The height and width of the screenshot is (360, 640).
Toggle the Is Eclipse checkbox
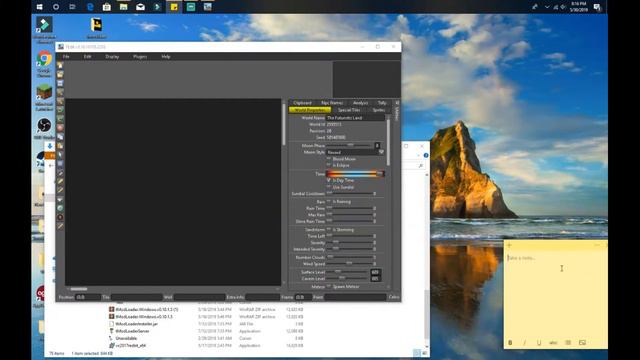pos(329,165)
